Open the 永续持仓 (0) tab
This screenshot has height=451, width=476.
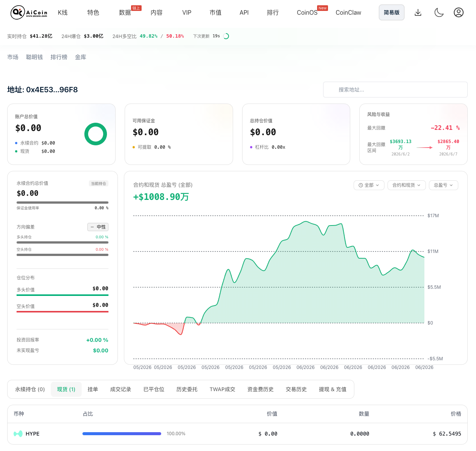tap(30, 389)
